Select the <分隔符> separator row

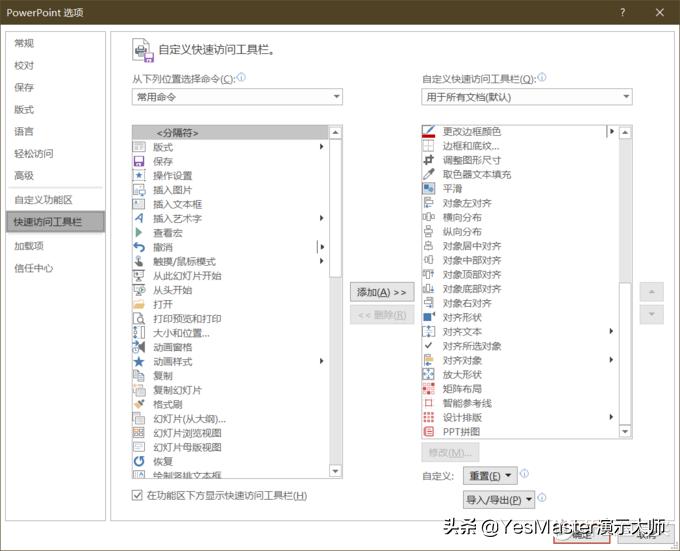point(230,133)
